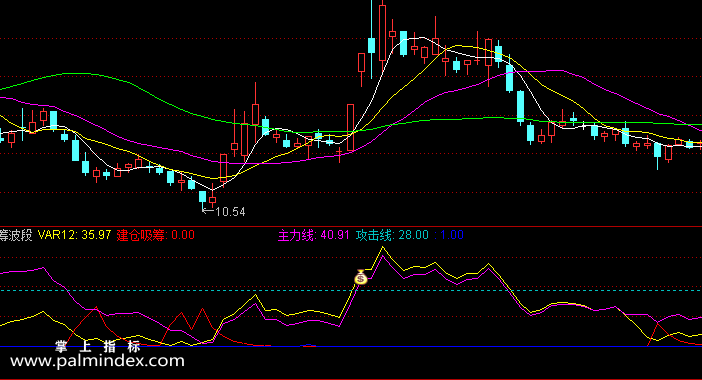702x380 pixels.
Task: Click the big cyan candlestick in the decline
Action: pos(520,107)
